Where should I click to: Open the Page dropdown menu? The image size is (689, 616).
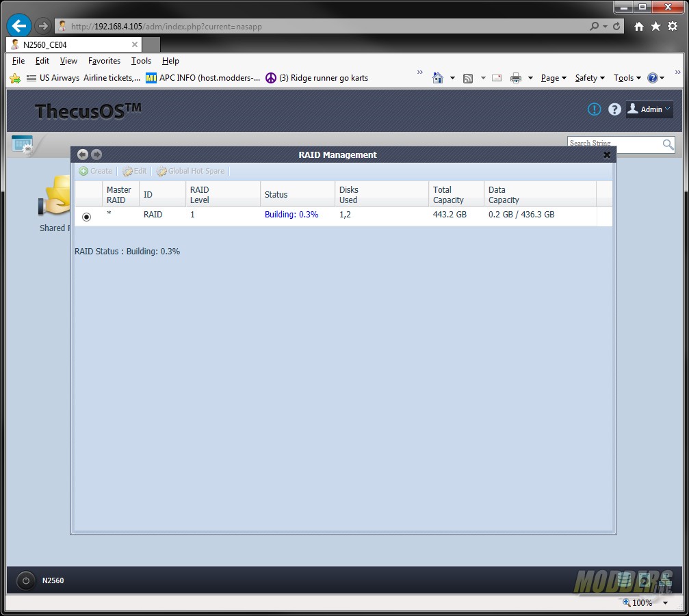(x=554, y=78)
